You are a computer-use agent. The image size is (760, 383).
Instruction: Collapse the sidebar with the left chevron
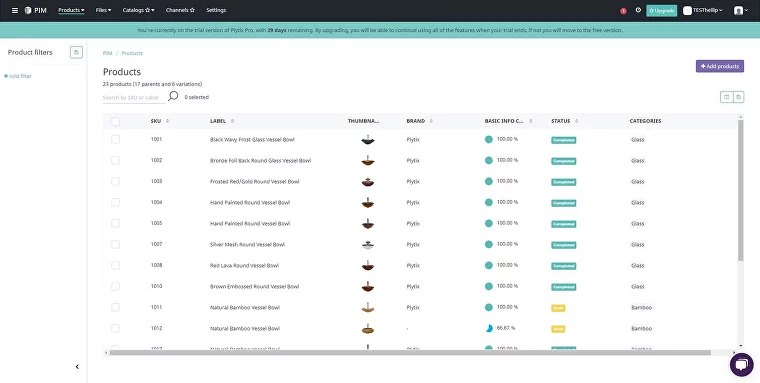(77, 367)
